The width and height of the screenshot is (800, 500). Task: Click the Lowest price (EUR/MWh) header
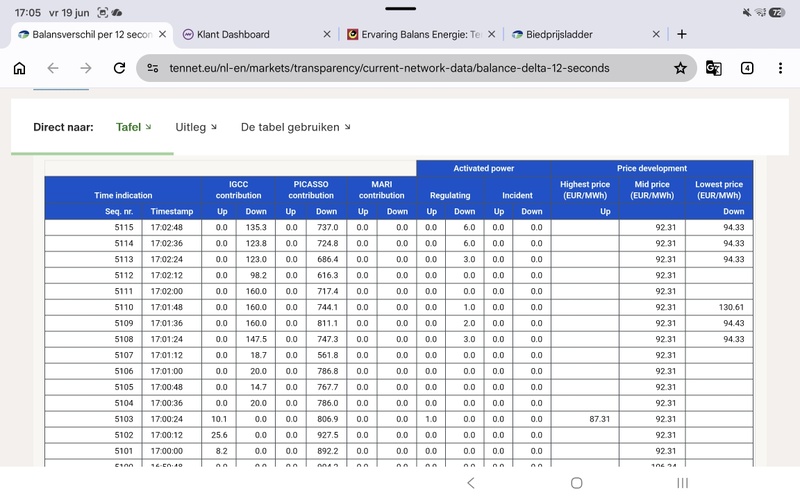pos(719,189)
